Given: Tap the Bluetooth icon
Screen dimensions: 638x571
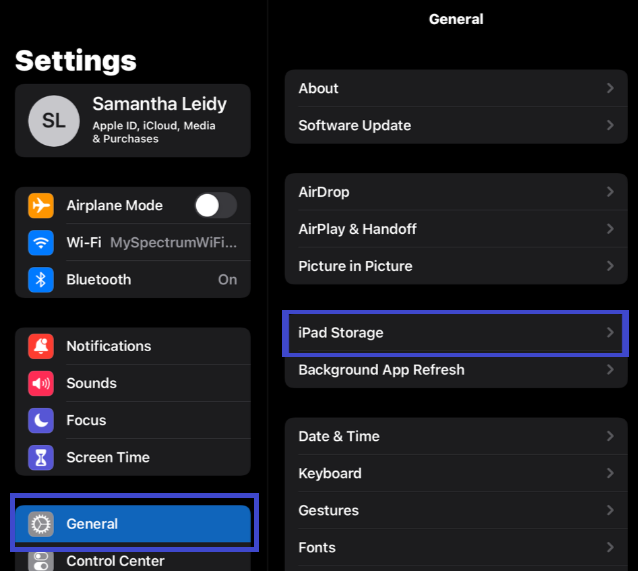Looking at the screenshot, I should (x=41, y=280).
